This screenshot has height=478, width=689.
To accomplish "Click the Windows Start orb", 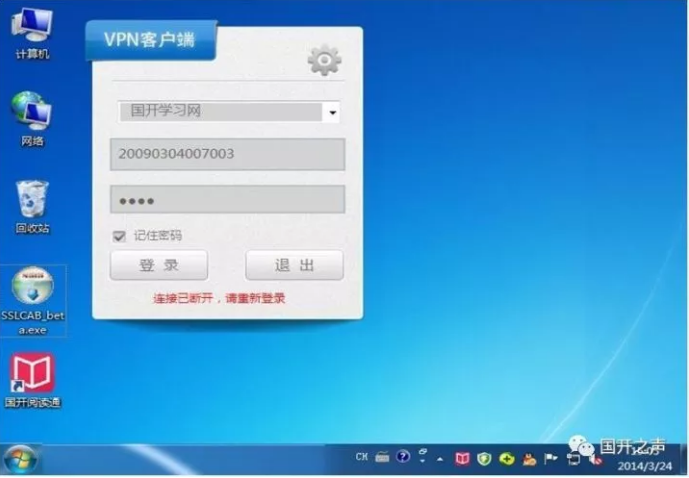I will (x=20, y=459).
